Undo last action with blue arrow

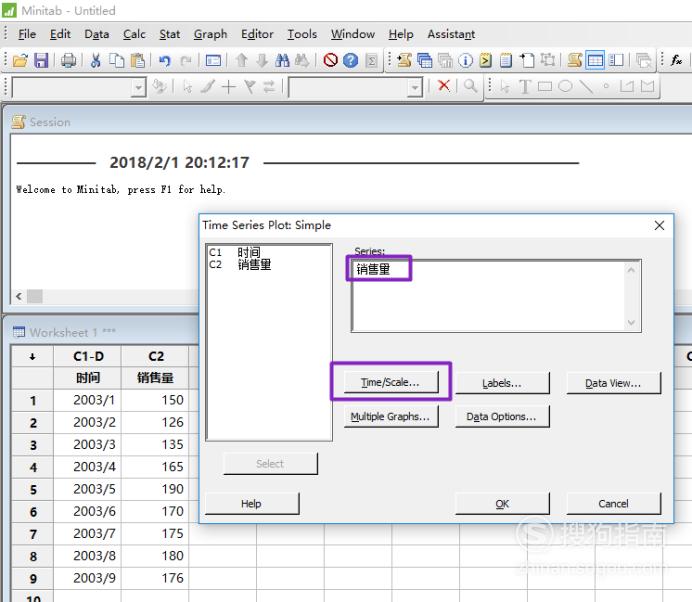click(165, 60)
